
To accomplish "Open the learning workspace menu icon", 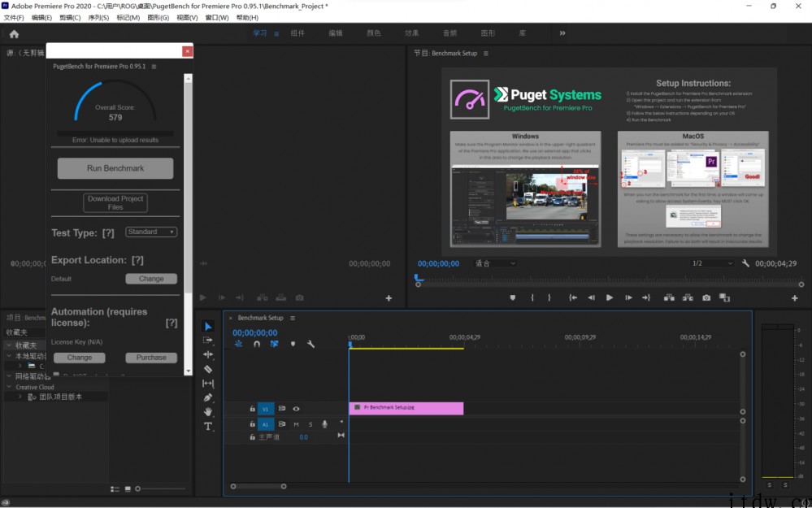I will 276,33.
